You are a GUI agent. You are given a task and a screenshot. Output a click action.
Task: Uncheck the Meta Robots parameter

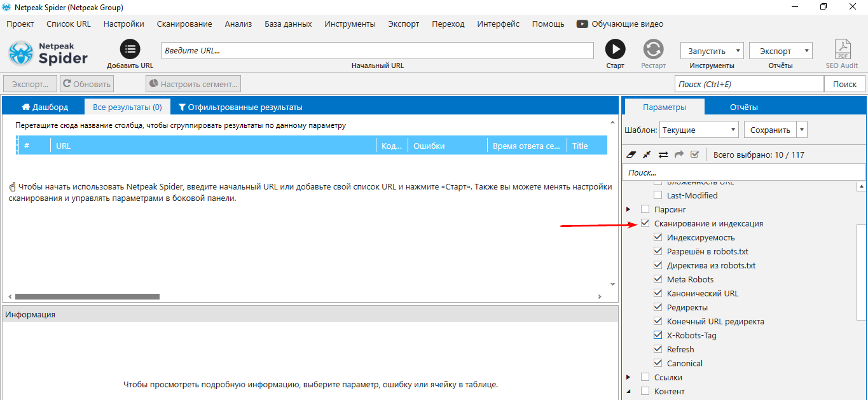point(658,279)
